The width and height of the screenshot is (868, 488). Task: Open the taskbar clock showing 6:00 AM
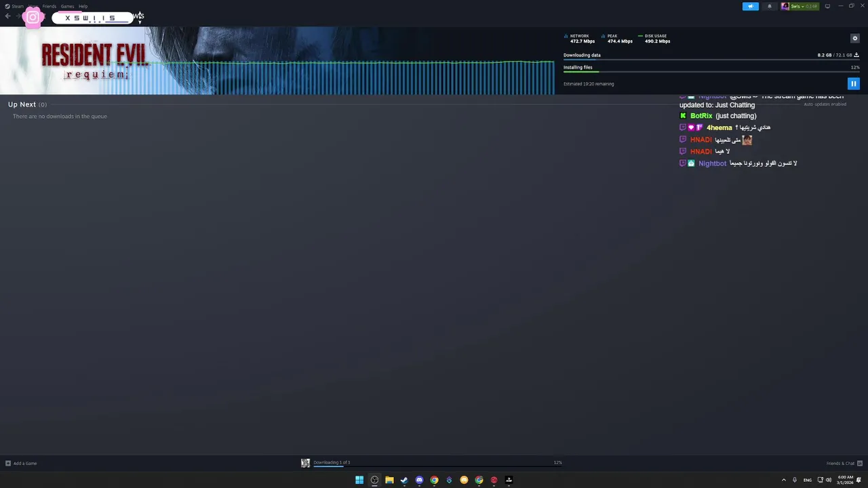point(845,480)
